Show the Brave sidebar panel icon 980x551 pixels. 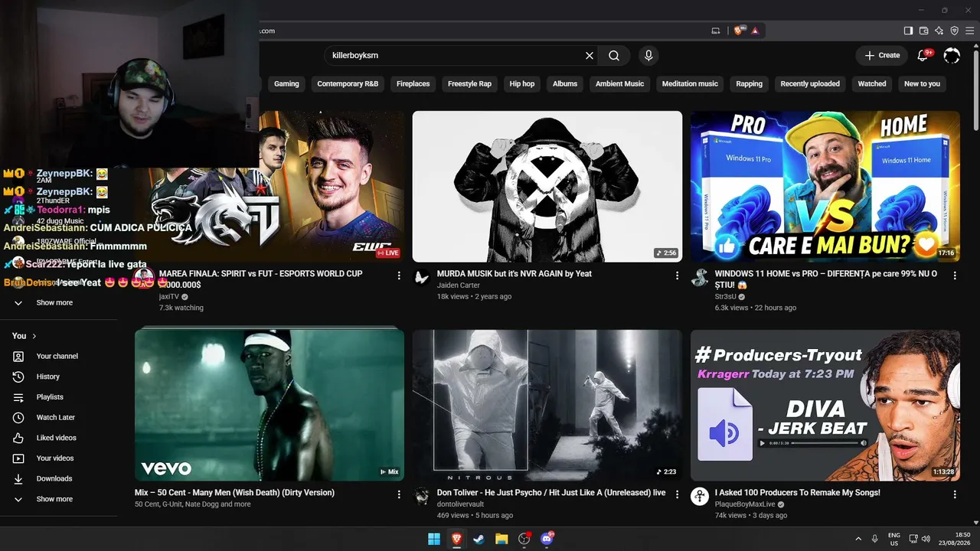908,31
